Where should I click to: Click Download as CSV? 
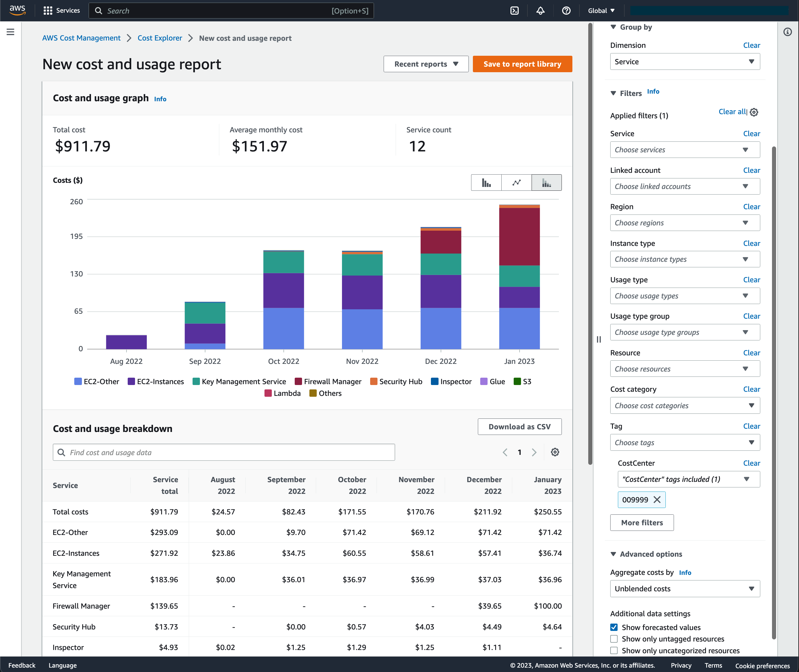tap(519, 426)
